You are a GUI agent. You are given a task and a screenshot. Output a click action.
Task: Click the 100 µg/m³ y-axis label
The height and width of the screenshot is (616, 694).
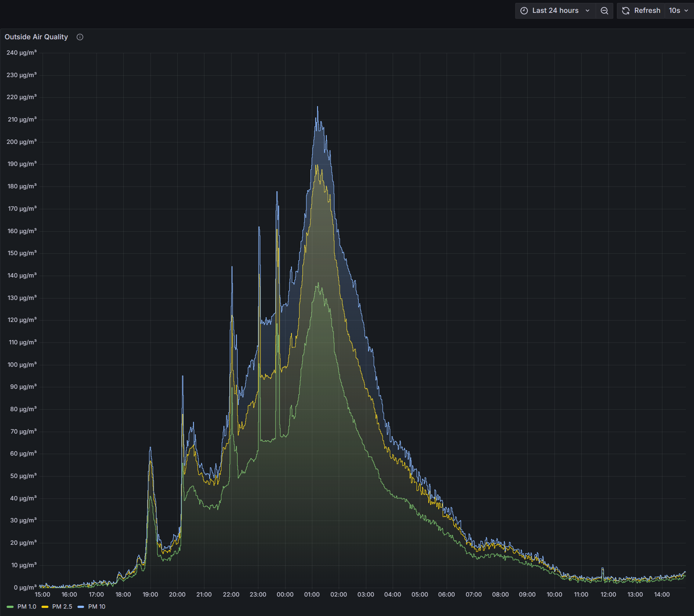pos(22,365)
